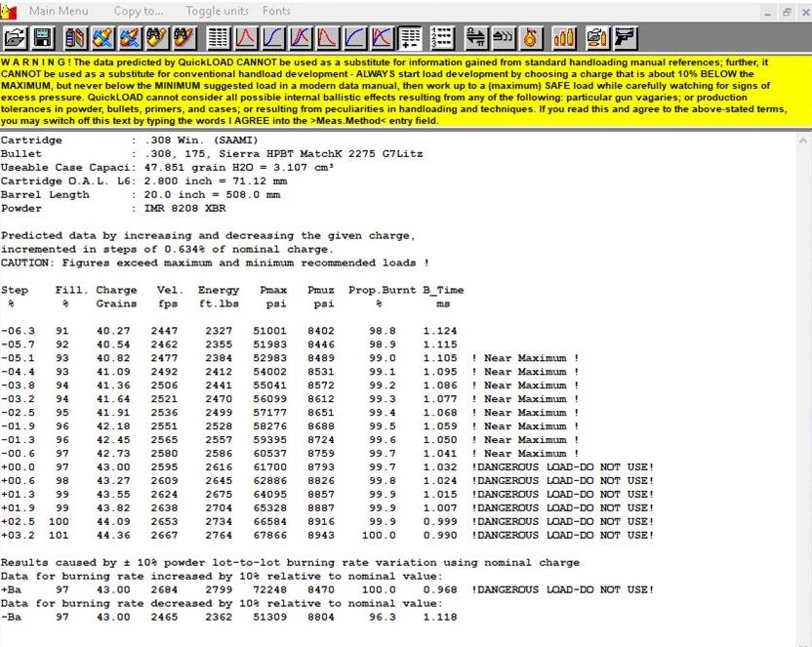Click Toggle units in the menu bar
The image size is (812, 647).
point(217,11)
